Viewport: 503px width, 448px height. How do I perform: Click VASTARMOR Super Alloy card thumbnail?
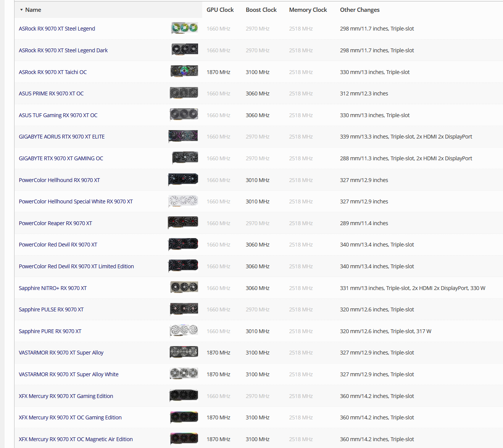tap(184, 352)
